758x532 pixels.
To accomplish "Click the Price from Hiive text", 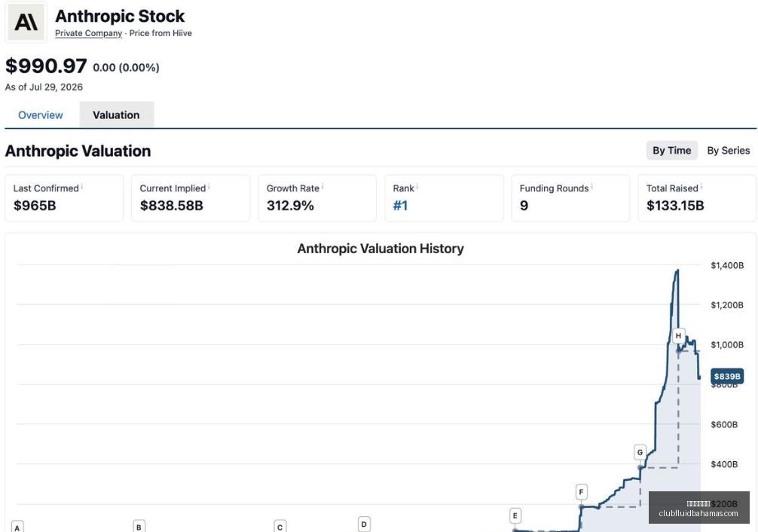I will tap(160, 33).
